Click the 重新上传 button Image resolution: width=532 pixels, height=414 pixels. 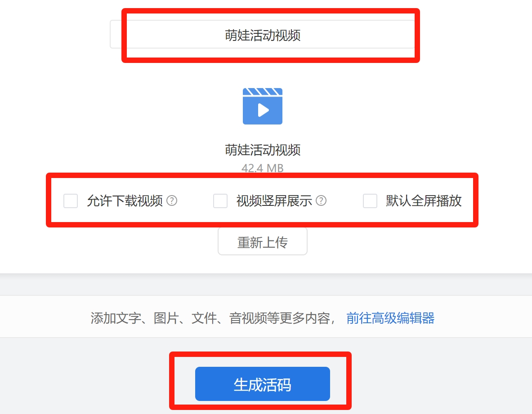point(262,241)
